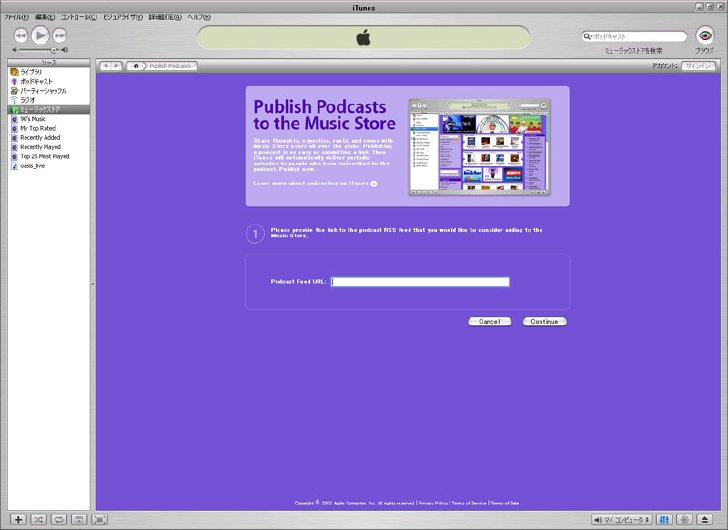Select ミュージックストア in the source list
Screen dimensions: 728x530
(49, 110)
